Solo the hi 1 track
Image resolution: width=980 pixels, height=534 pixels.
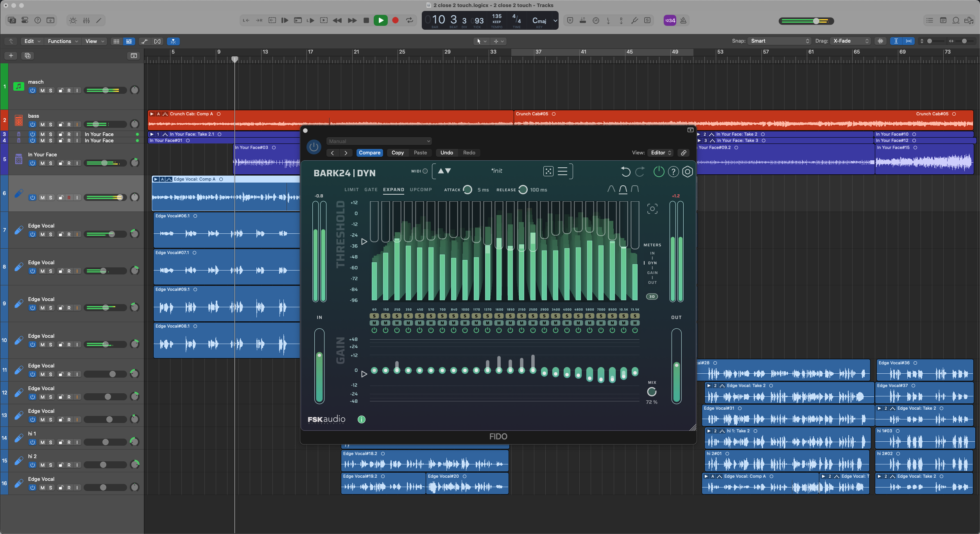tap(50, 443)
